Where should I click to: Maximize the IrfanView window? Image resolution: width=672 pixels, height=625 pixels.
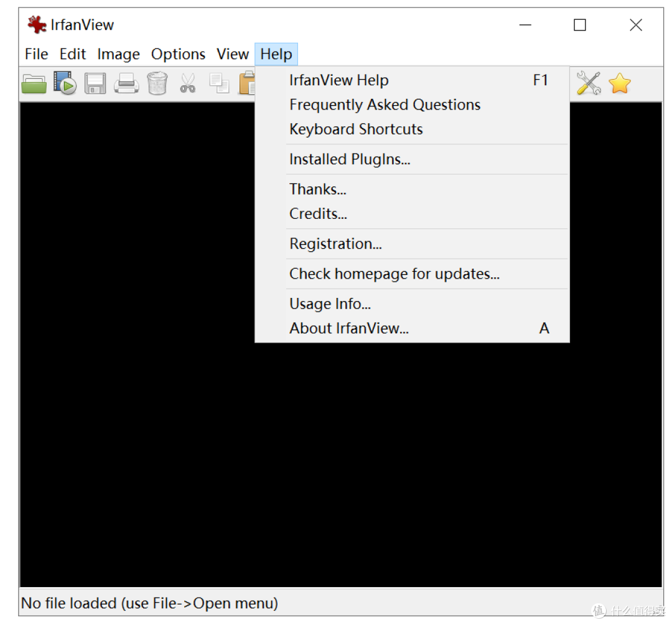point(580,25)
